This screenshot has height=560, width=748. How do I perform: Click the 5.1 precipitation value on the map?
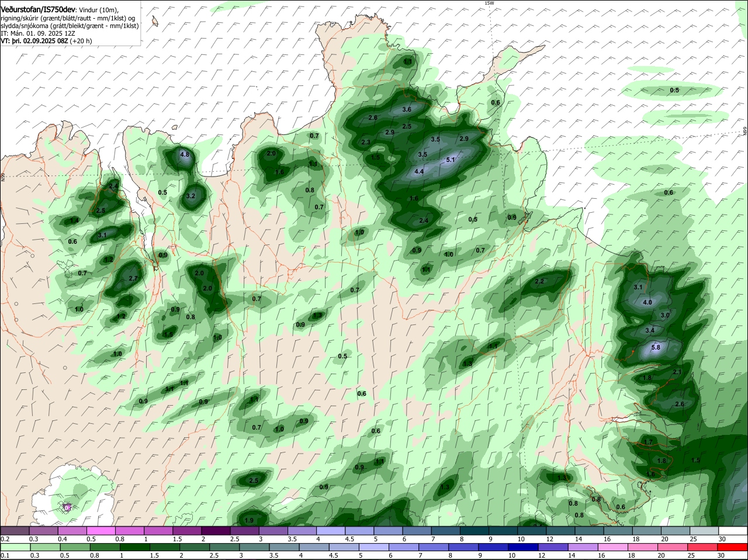(451, 160)
